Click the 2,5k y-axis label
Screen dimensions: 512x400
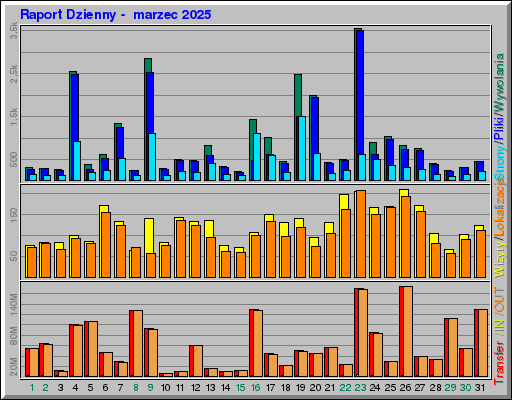[x=14, y=74]
